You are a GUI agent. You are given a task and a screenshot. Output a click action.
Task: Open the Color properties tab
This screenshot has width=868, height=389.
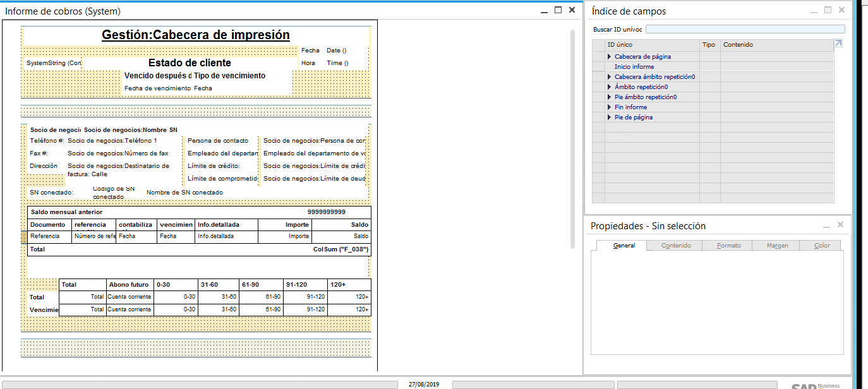coord(822,245)
